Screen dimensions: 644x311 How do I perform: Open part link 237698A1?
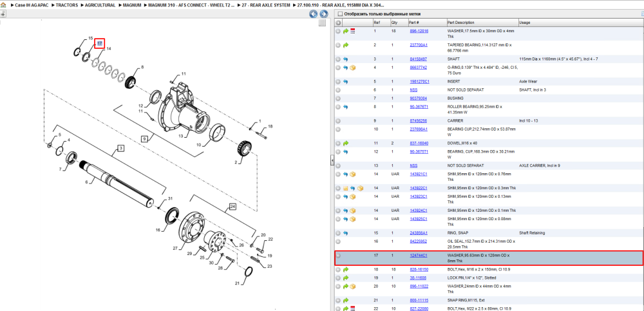pyautogui.click(x=419, y=129)
